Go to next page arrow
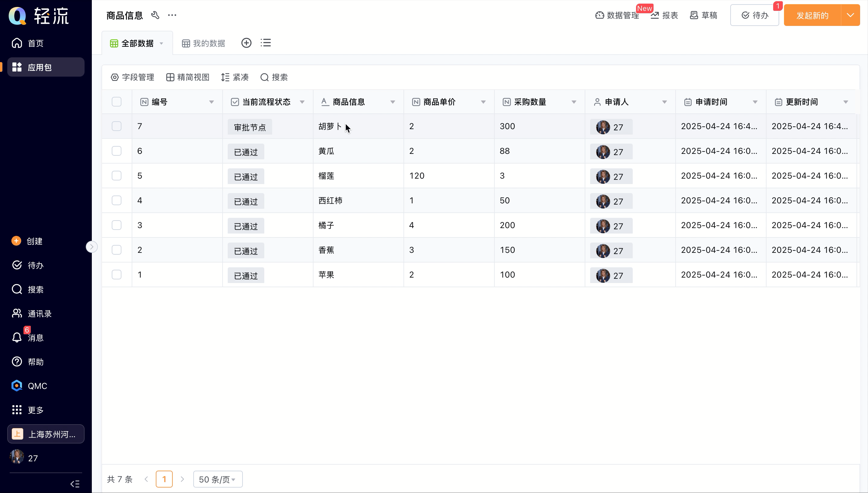This screenshot has height=493, width=868. (182, 479)
